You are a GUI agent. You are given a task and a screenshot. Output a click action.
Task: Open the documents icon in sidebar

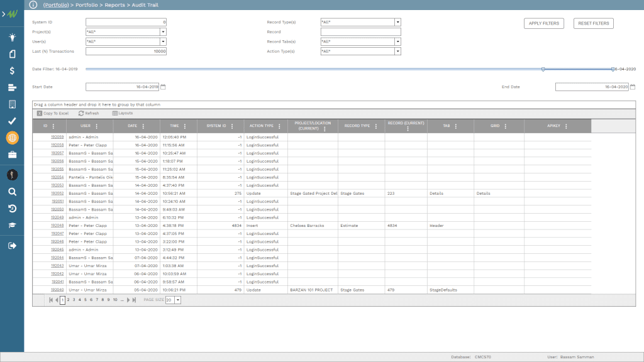click(x=12, y=54)
